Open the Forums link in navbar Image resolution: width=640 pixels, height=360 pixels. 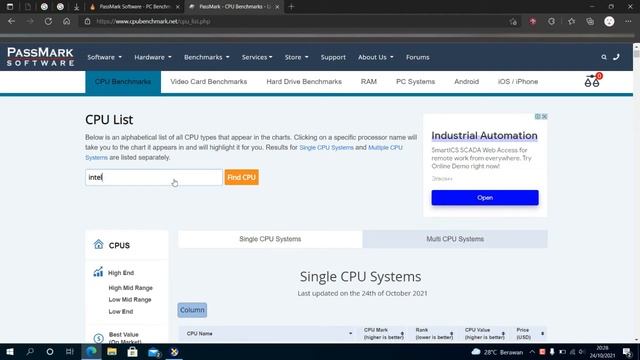point(418,57)
